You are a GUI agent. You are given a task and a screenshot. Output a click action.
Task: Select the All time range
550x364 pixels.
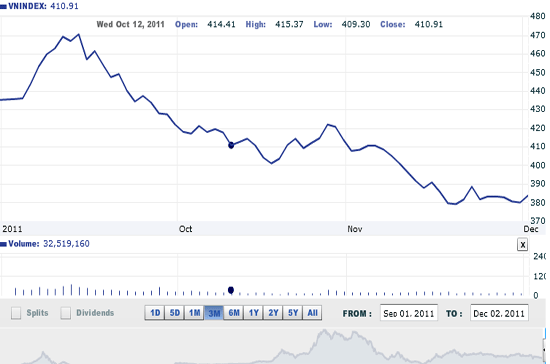tap(312, 313)
